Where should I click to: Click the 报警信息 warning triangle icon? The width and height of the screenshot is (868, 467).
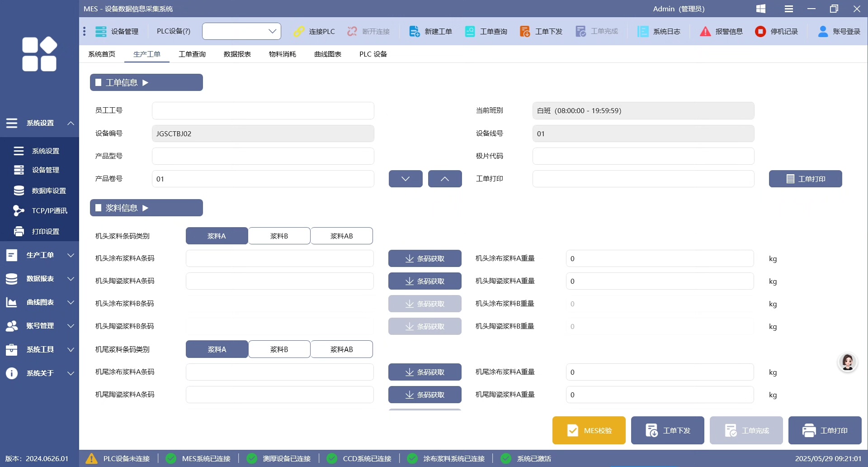(705, 31)
